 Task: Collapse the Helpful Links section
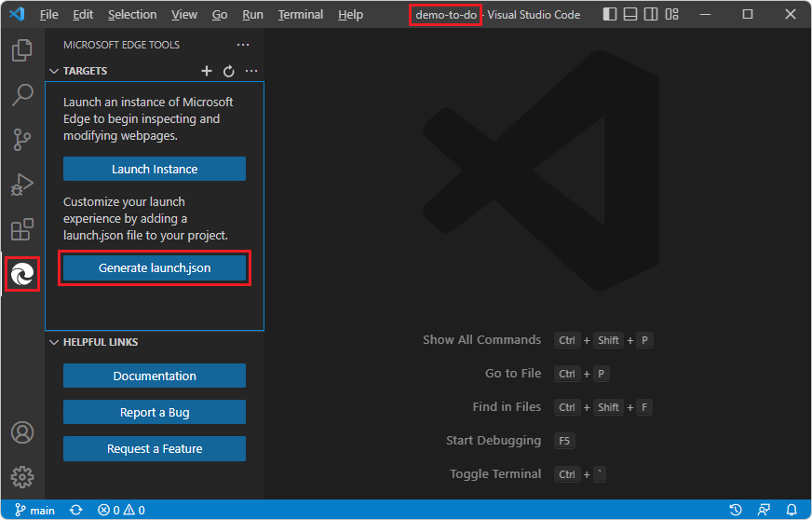point(54,342)
